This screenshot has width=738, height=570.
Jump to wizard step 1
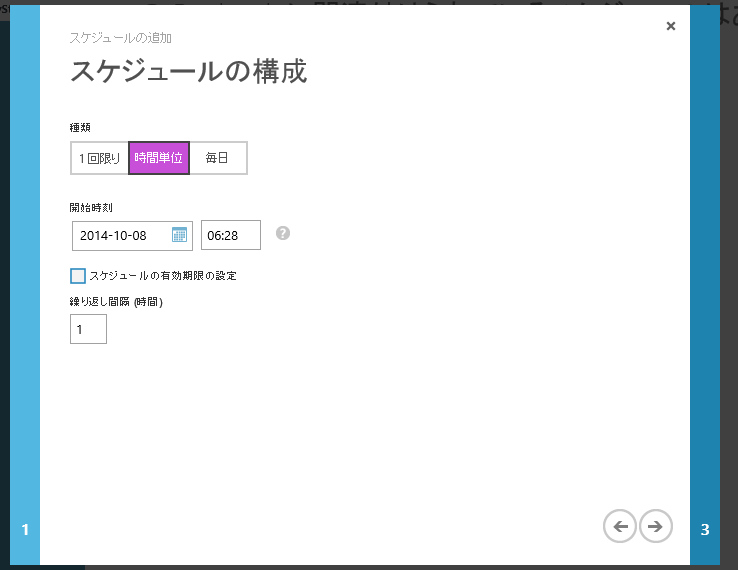click(25, 530)
